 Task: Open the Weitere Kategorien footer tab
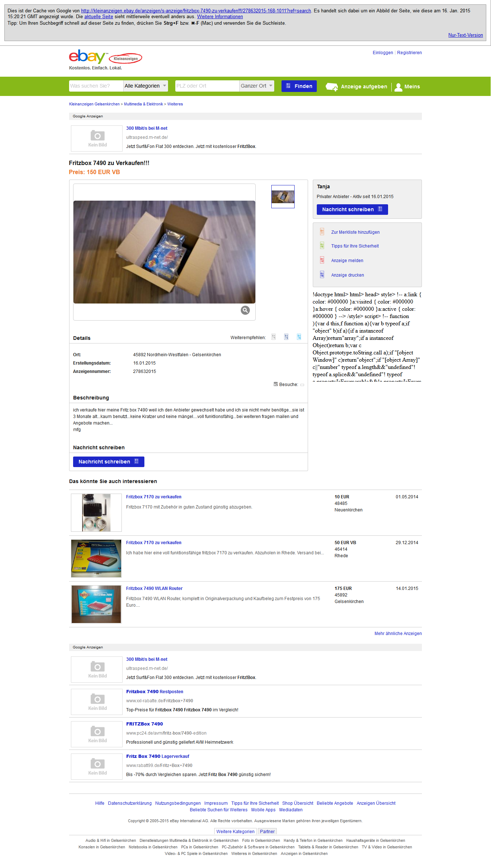coord(235,831)
